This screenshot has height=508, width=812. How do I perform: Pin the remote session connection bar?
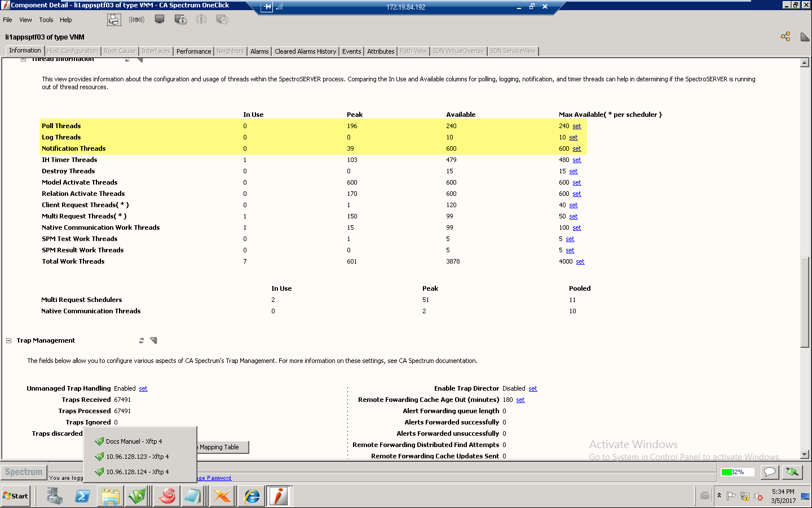(267, 7)
